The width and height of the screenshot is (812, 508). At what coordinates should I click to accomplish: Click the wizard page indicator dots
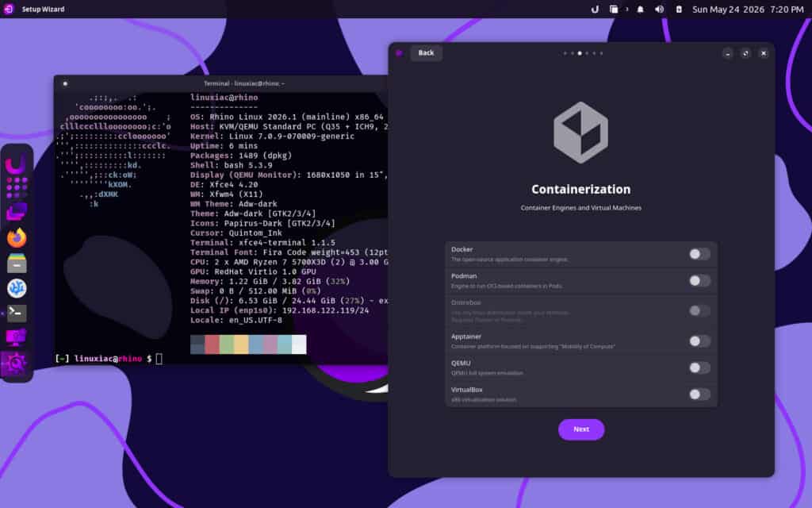pos(583,53)
